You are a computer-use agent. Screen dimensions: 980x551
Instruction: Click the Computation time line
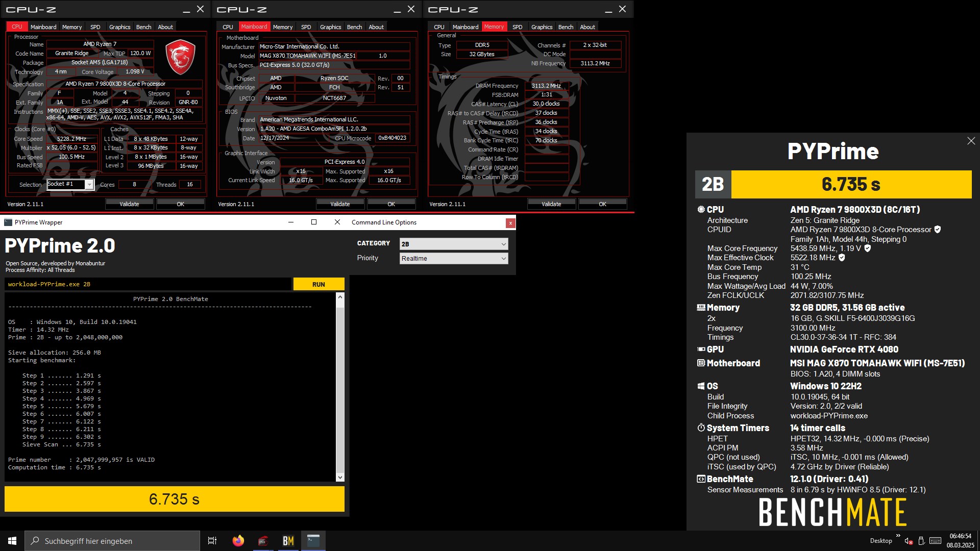(54, 467)
